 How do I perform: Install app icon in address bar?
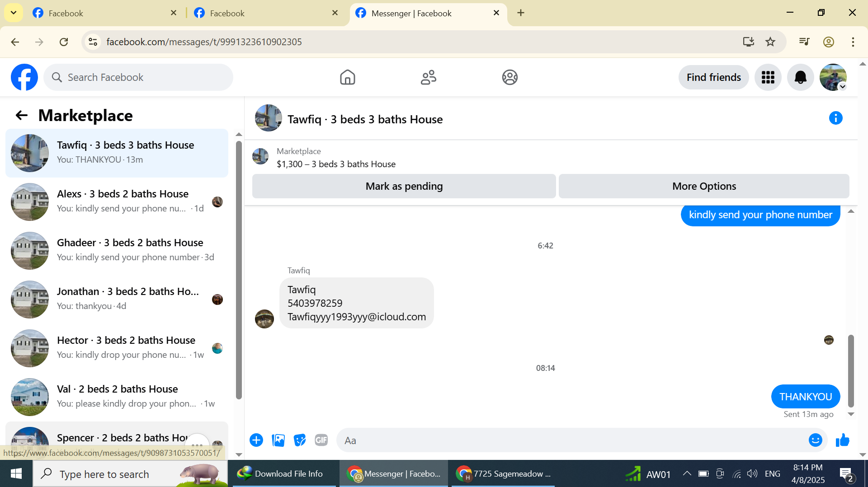click(x=749, y=42)
